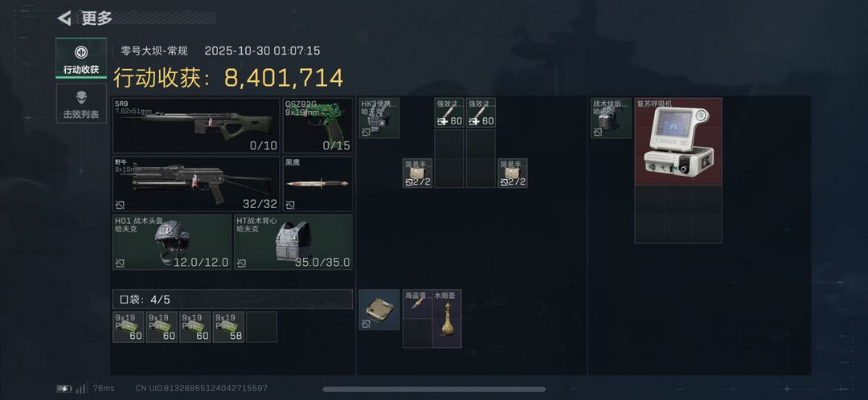Screen dimensions: 868x400
Task: Select the HK3 chest rig item
Action: 379,118
